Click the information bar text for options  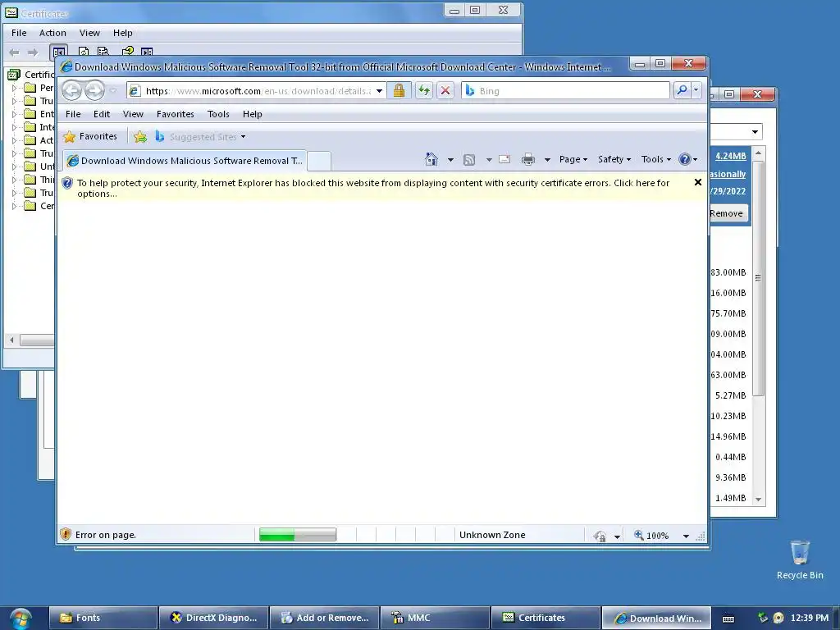coord(373,188)
